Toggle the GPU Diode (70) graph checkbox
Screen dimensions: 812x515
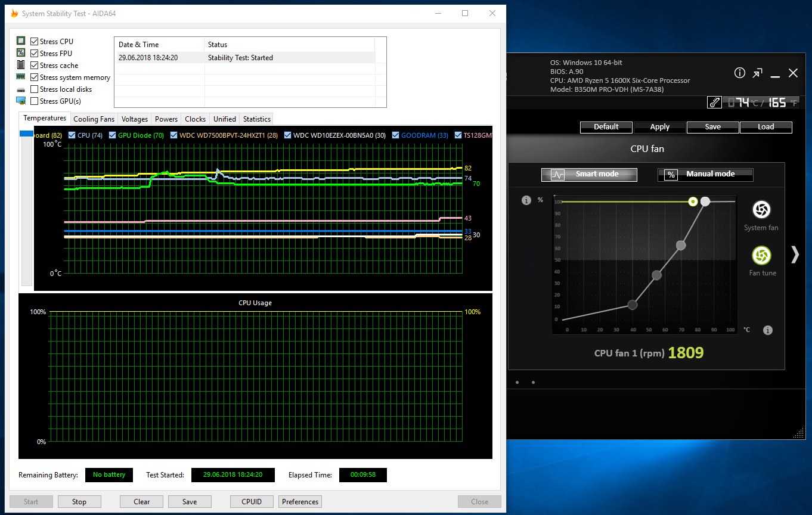113,135
